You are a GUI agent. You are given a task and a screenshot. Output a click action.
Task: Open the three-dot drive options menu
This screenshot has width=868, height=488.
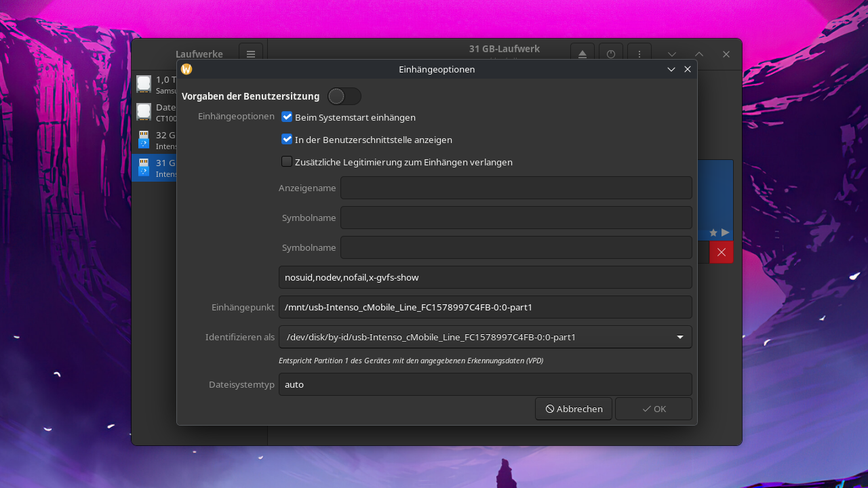coord(639,54)
